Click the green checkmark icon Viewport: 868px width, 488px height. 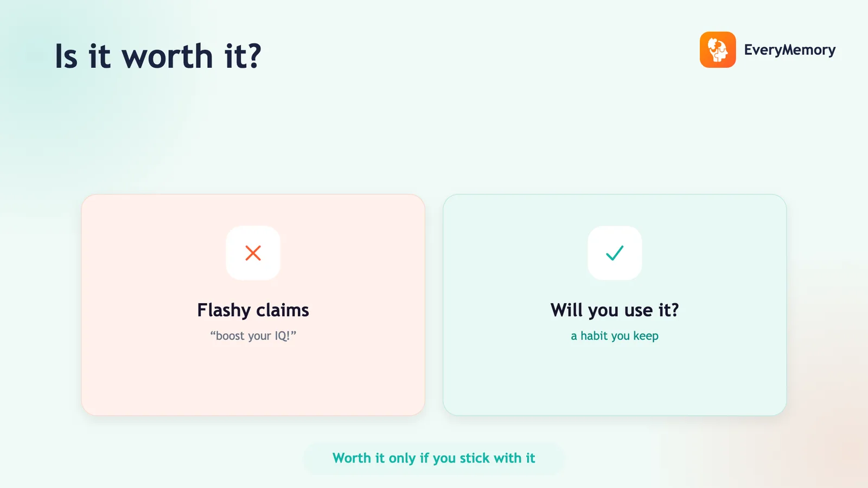[615, 253]
